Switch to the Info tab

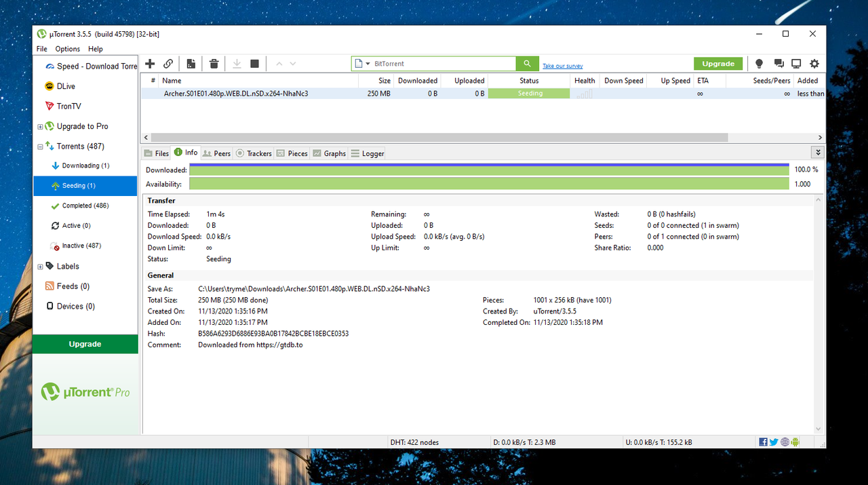(186, 153)
